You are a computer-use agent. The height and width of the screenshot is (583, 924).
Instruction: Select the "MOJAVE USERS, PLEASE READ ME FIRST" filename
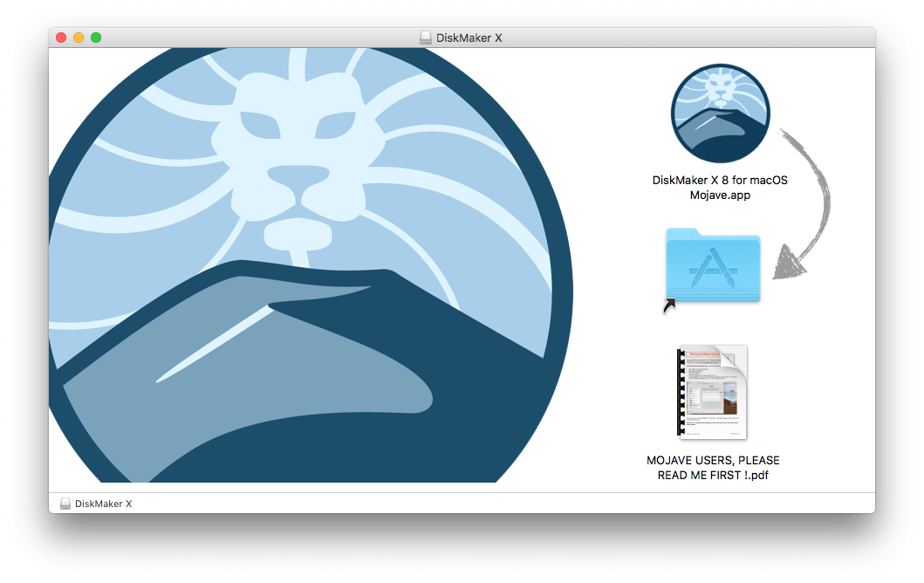713,468
